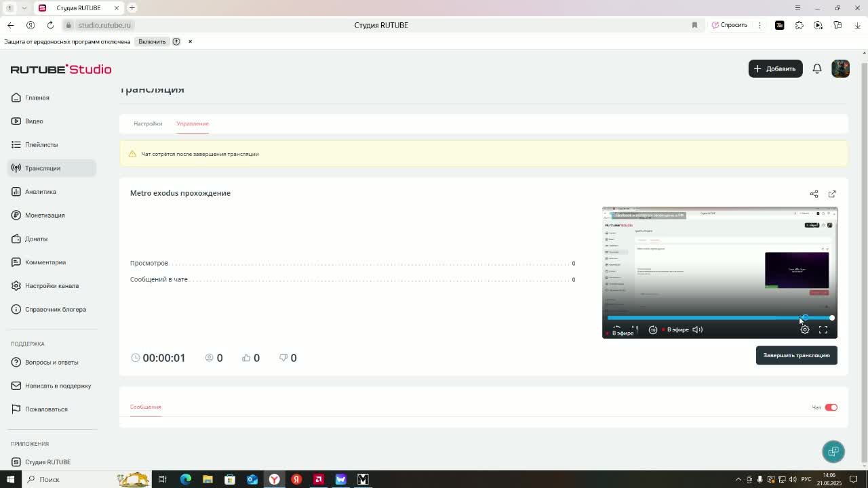The width and height of the screenshot is (868, 488).
Task: Open Вопросы и ответы link
Action: click(x=52, y=362)
